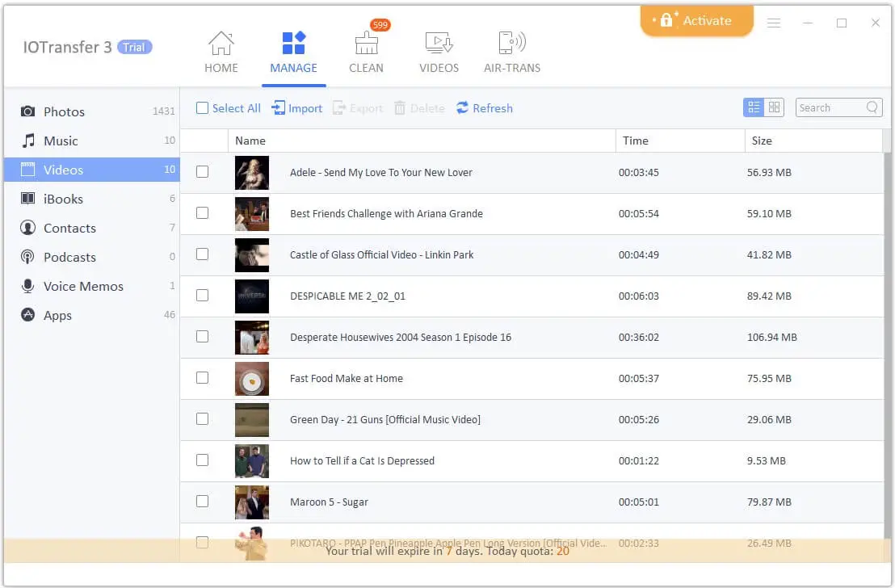Check the Green Day 21 Guns checkbox
The image size is (895, 588).
tap(202, 418)
